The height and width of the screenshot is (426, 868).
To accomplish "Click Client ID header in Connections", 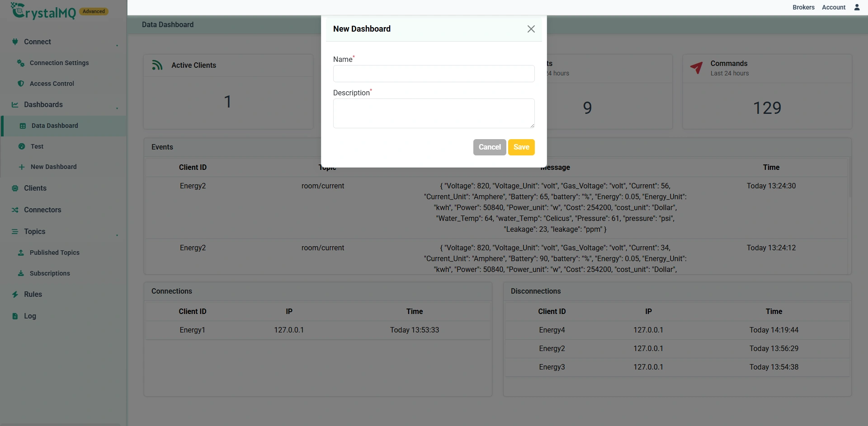I will [193, 312].
